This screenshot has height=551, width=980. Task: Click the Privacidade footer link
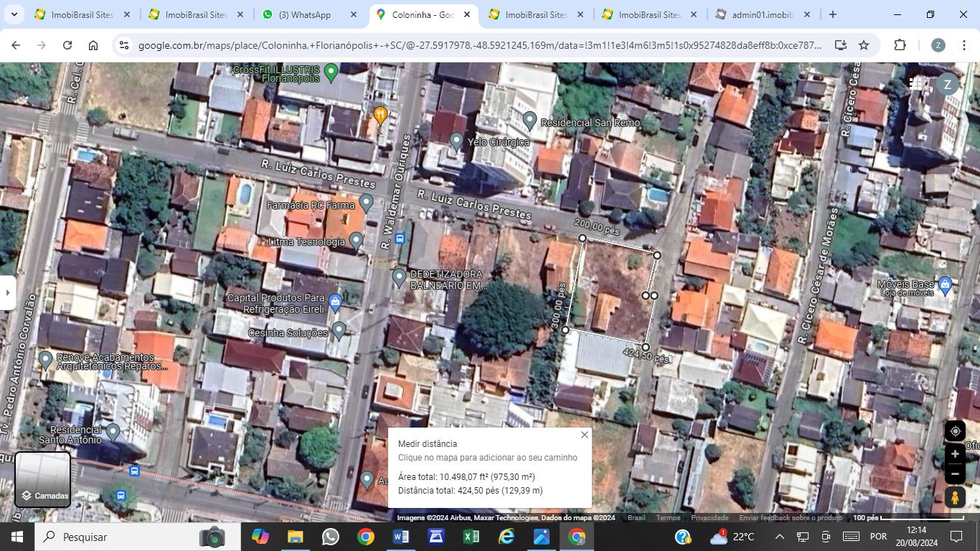click(710, 518)
